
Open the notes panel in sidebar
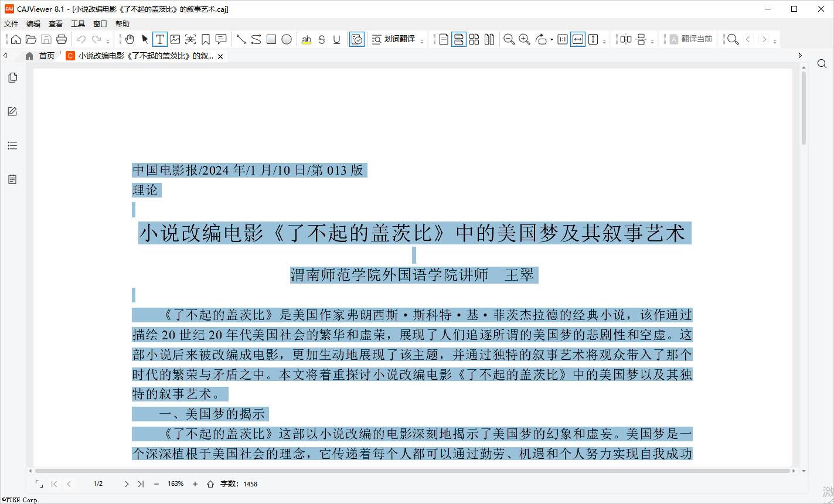tap(12, 179)
